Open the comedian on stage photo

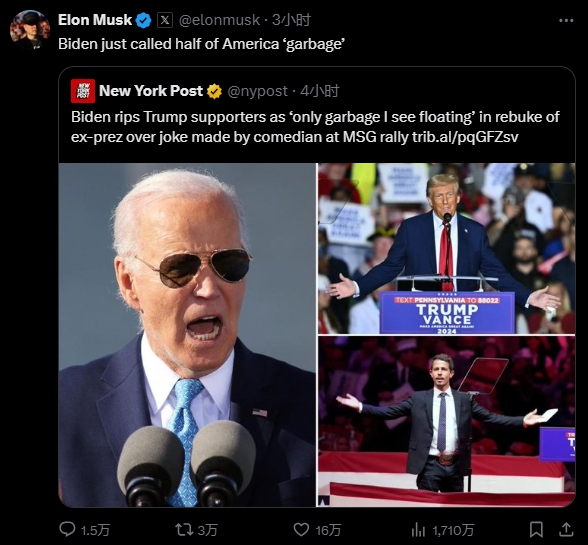[447, 422]
